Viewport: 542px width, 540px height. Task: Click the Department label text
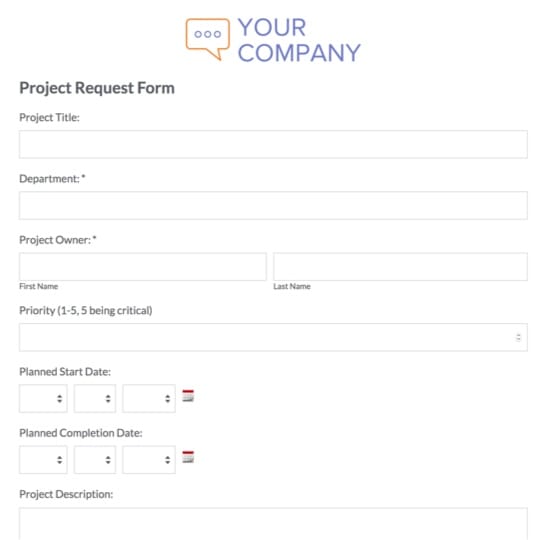49,179
